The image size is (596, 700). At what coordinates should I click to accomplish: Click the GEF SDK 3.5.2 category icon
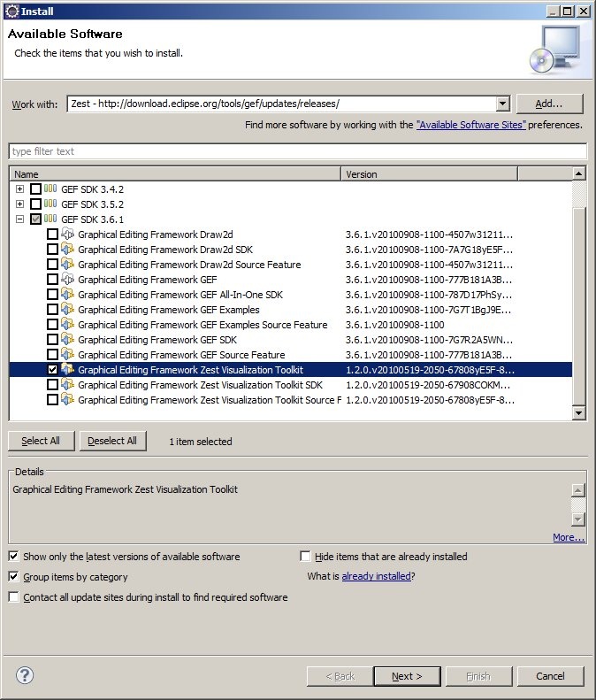(50, 204)
